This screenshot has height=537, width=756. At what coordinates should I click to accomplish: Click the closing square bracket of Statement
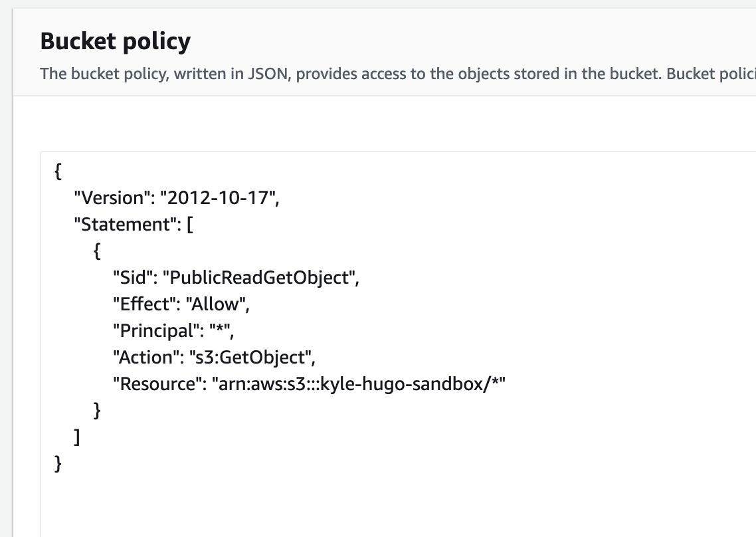[x=76, y=437]
